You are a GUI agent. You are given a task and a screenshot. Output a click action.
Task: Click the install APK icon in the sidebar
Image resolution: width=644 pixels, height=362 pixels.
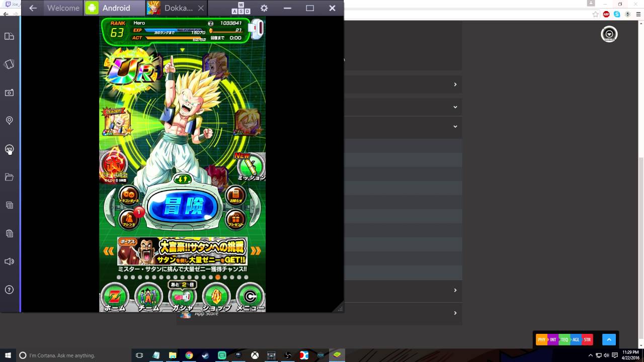9,149
